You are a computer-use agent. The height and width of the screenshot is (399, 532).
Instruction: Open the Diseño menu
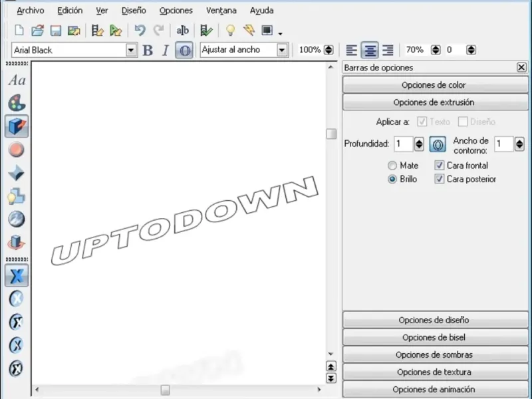134,11
